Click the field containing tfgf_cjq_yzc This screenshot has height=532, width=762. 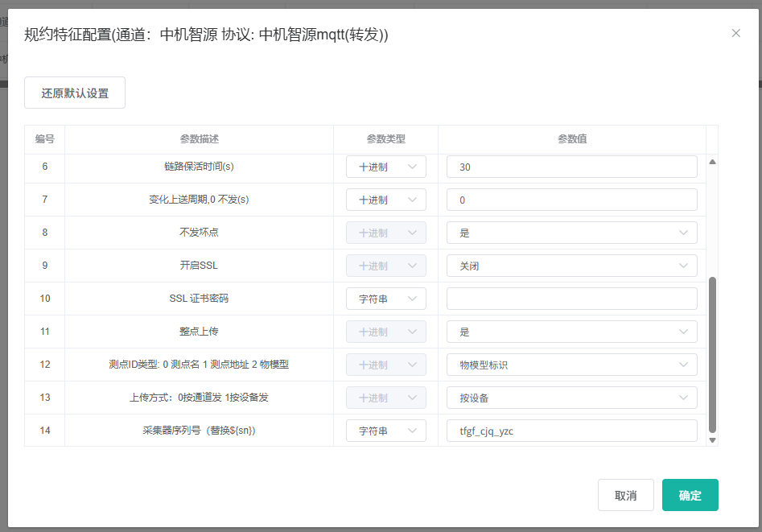(571, 430)
